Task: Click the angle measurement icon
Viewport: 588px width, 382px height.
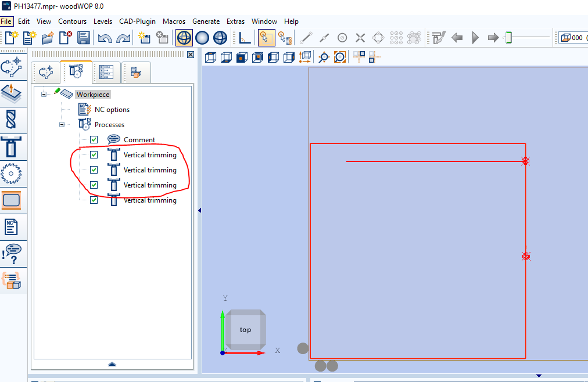Action: pos(245,38)
